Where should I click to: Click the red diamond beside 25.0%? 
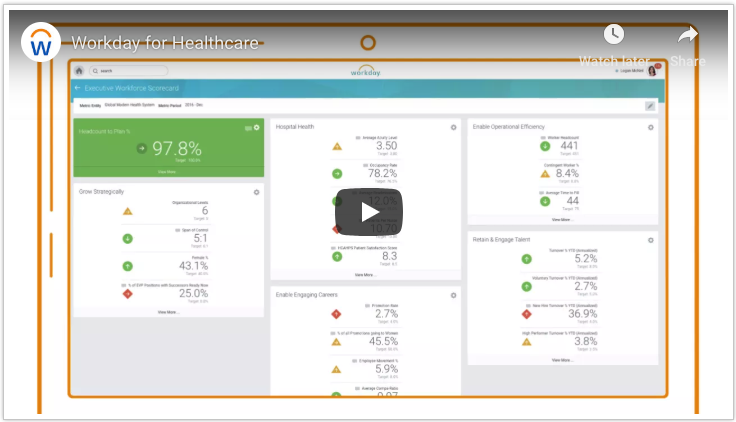pyautogui.click(x=128, y=294)
